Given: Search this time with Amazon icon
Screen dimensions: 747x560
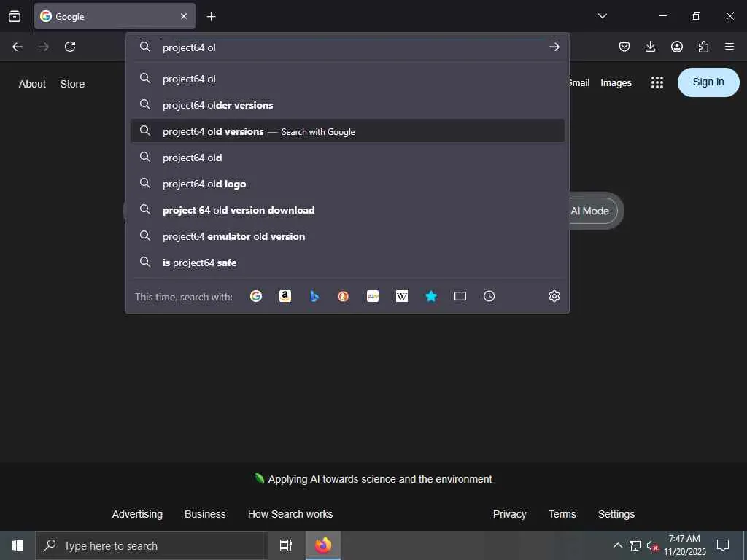Looking at the screenshot, I should click(x=285, y=296).
